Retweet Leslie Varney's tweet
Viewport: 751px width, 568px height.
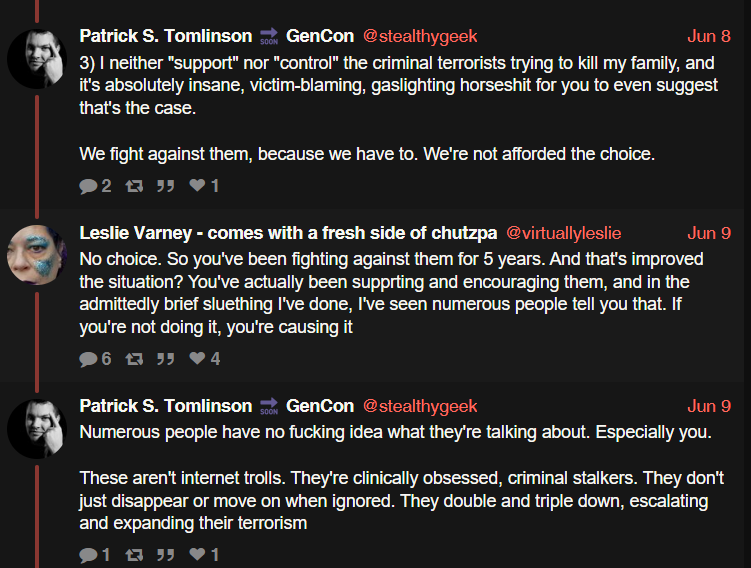click(x=134, y=358)
